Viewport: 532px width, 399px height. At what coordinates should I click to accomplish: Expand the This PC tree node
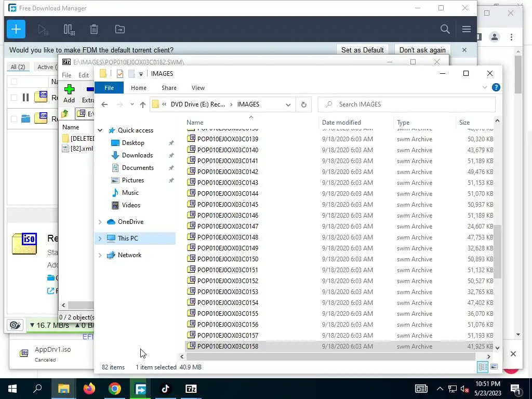(x=100, y=238)
